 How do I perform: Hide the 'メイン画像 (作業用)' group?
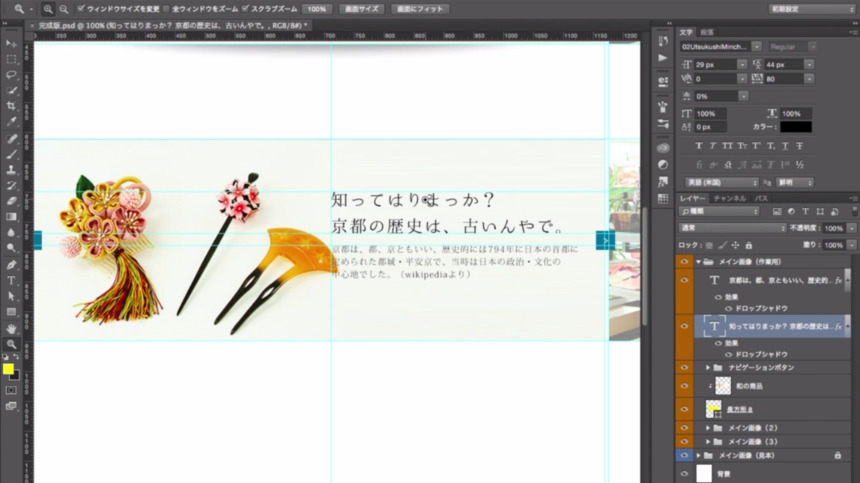pos(684,262)
